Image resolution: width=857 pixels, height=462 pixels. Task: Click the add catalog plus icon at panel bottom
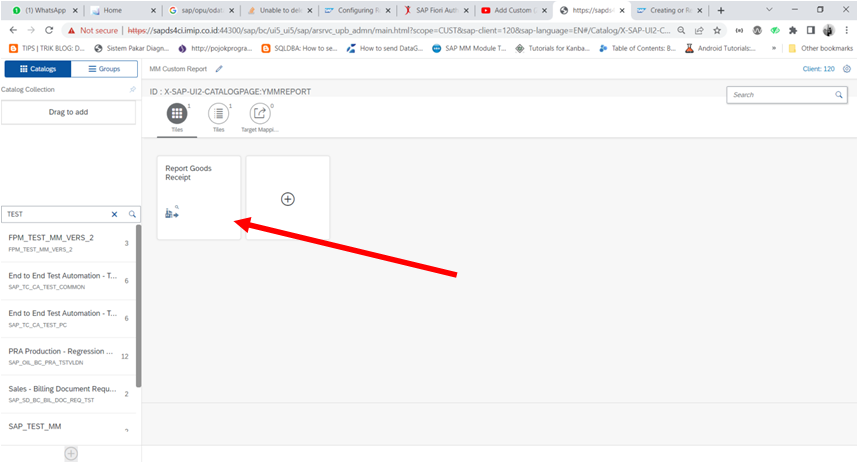(71, 453)
